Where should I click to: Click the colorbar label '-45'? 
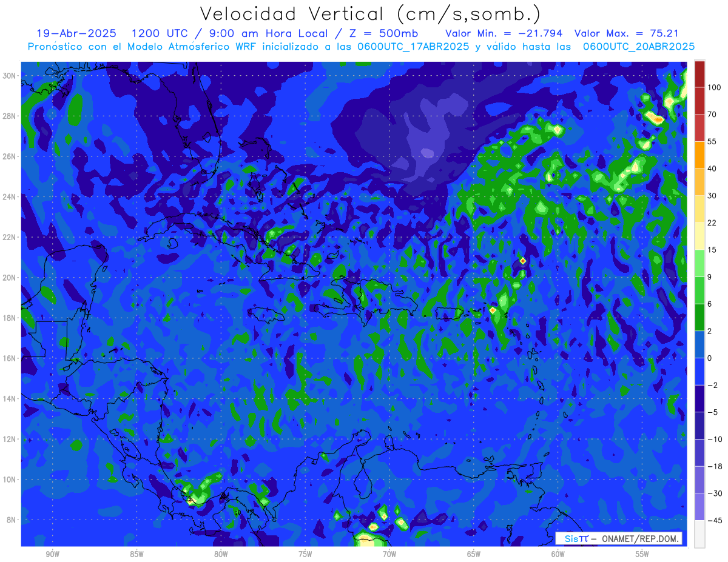714,520
